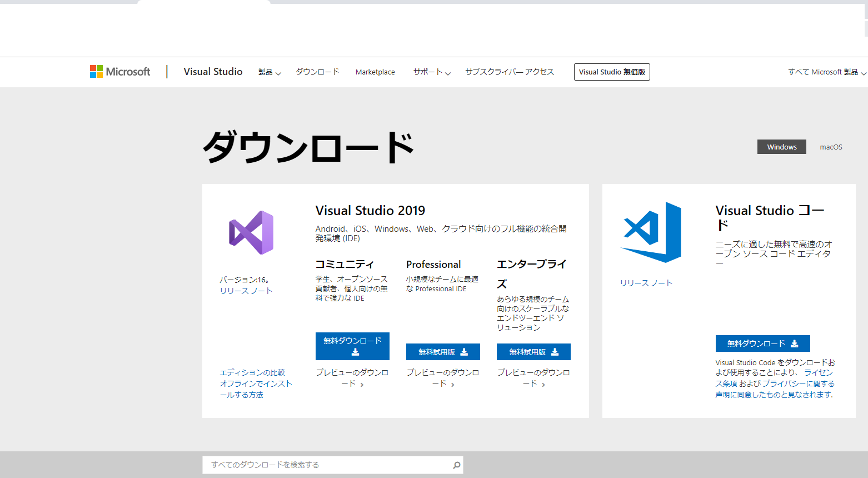This screenshot has width=868, height=478.
Task: Expand すべて Microsoft 製品 dropdown
Action: point(827,72)
